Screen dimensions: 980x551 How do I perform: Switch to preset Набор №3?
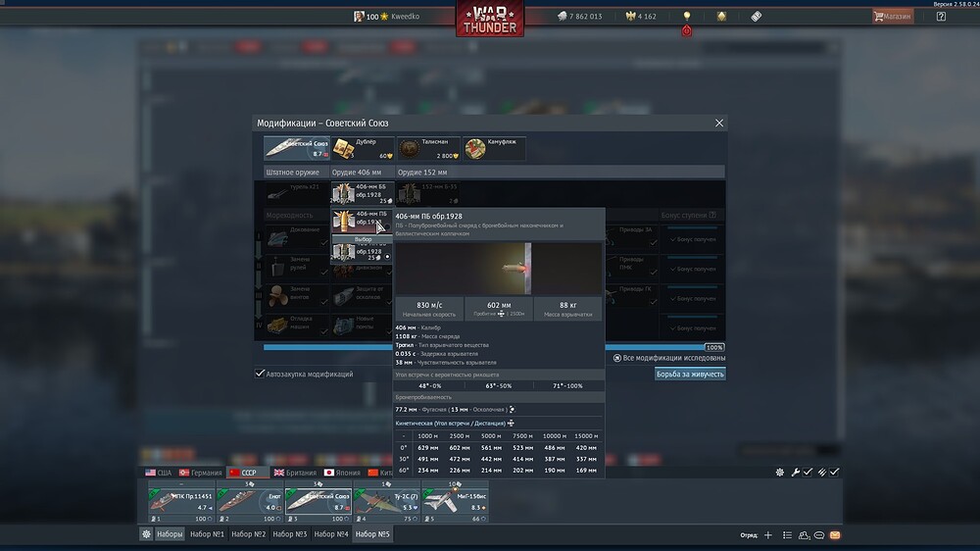[x=289, y=534]
